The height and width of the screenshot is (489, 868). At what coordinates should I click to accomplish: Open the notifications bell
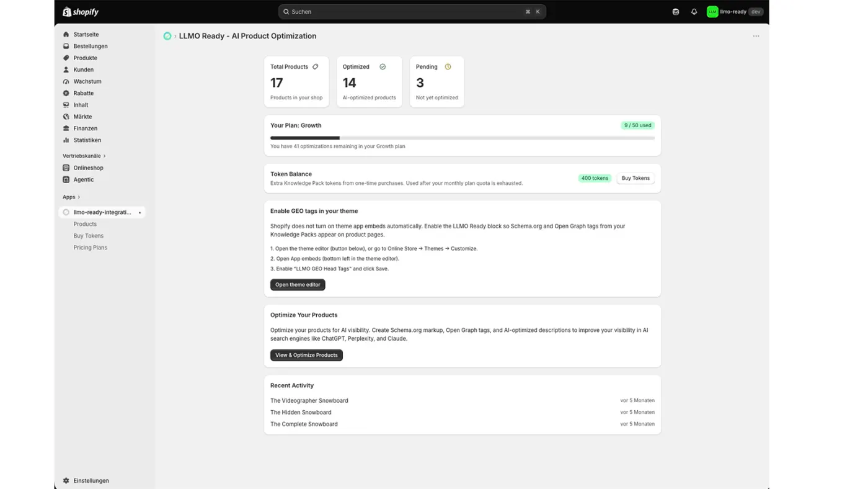point(694,12)
